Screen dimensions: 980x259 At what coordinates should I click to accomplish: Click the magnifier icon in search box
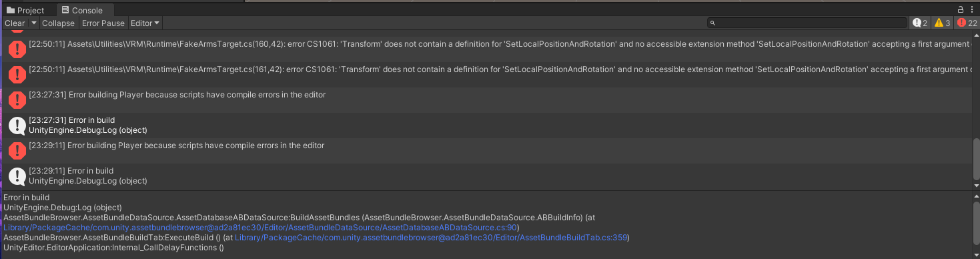pyautogui.click(x=713, y=23)
